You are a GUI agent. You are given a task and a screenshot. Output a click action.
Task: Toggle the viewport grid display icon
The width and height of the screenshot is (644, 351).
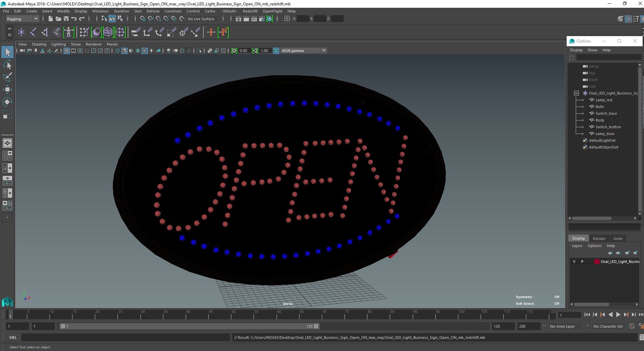coord(67,51)
